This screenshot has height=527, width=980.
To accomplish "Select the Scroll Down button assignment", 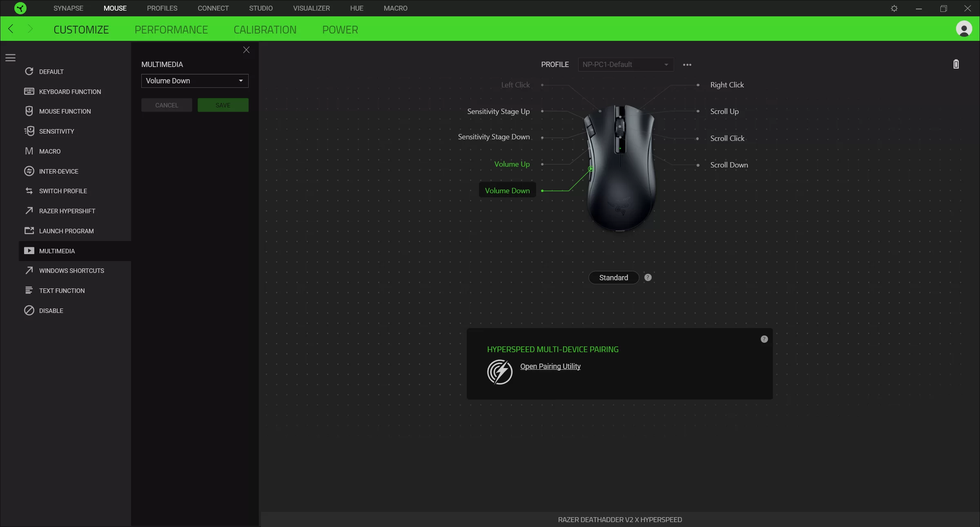I will coord(729,165).
